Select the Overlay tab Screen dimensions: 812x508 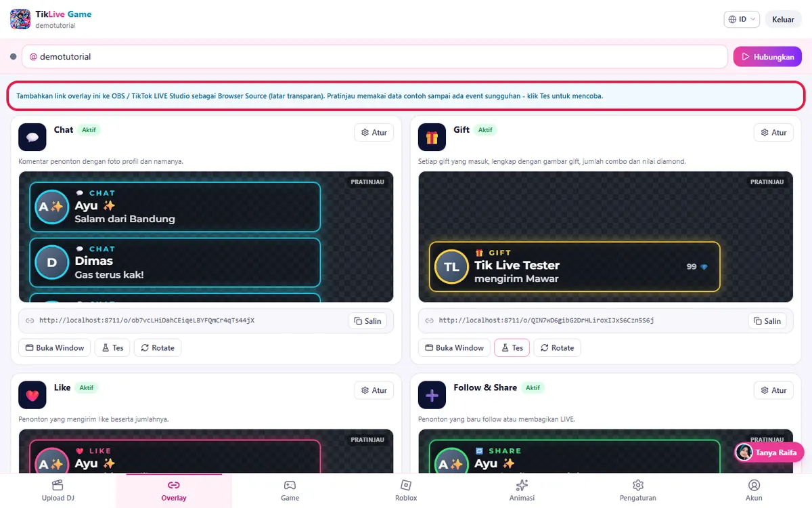174,491
